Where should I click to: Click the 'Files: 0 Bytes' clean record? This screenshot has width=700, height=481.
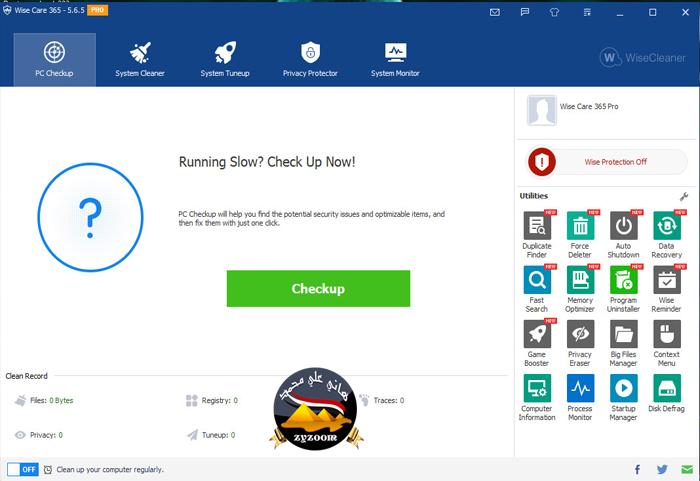(44, 400)
